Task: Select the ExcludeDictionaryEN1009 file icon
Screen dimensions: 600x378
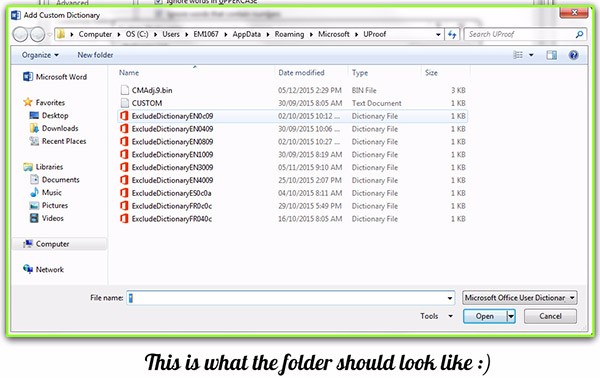Action: (x=124, y=155)
